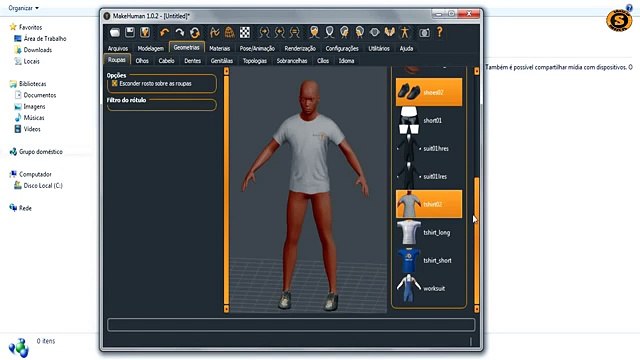Open the Modelagem tab

pos(151,48)
